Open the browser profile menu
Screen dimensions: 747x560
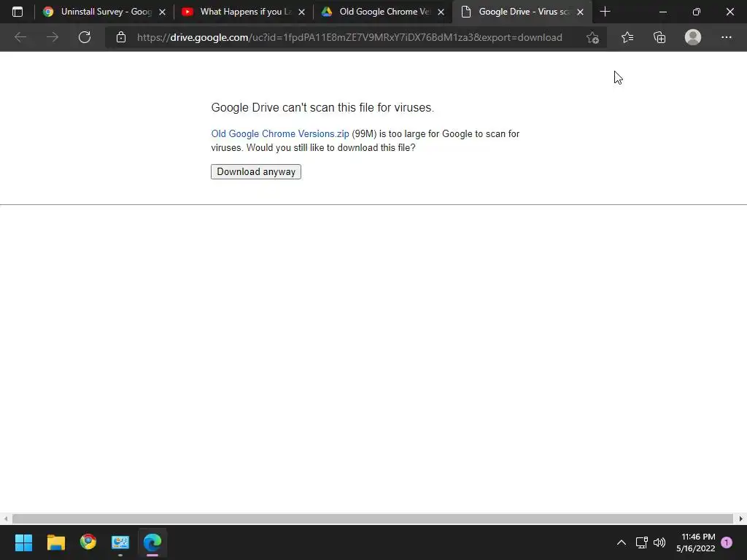[693, 37]
